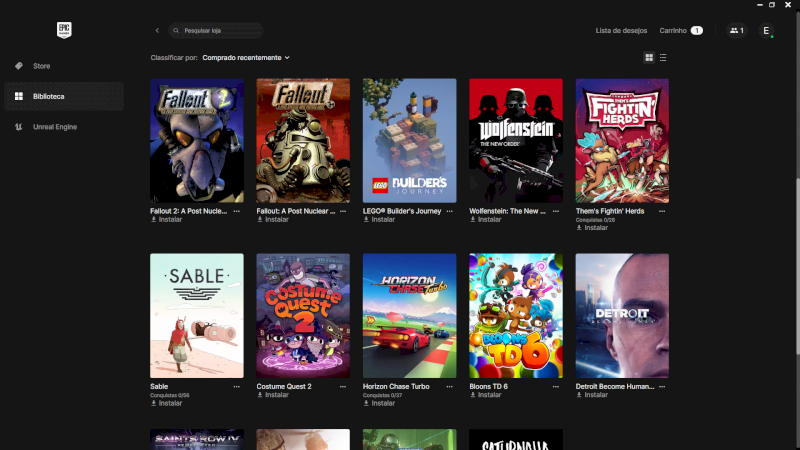Install Fallout 2 from the library
The image size is (800, 450).
click(169, 220)
